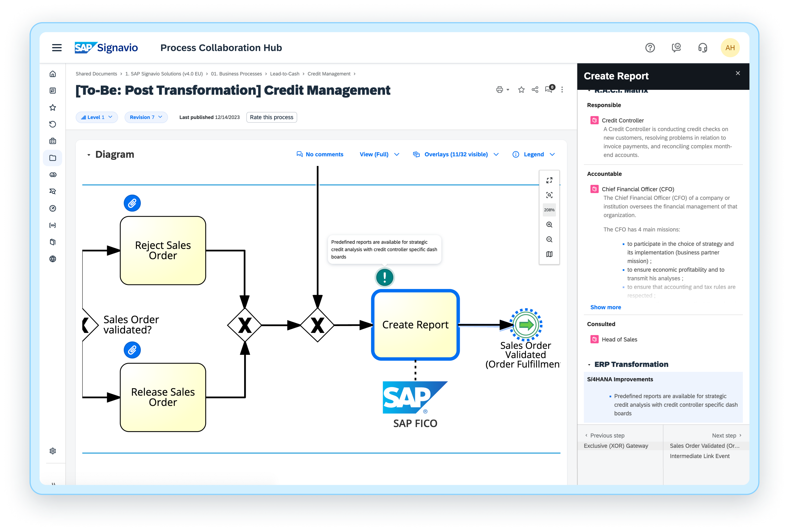Click the share diagram icon
789x532 pixels.
tap(535, 90)
